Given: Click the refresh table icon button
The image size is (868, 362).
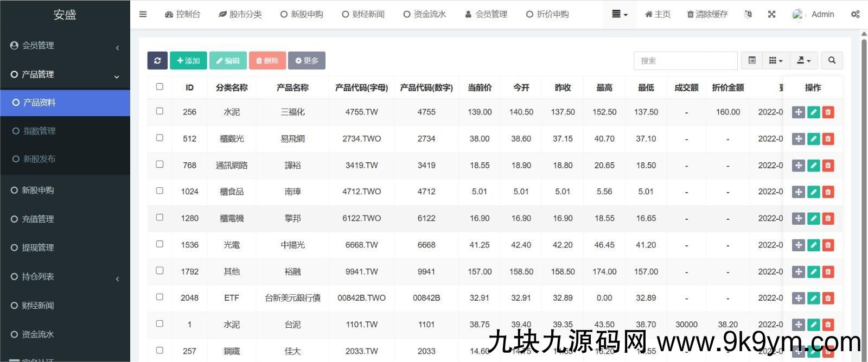Looking at the screenshot, I should click(x=157, y=61).
